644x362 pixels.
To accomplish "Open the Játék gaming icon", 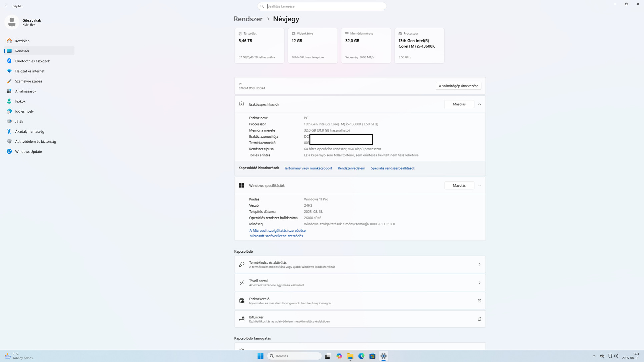I will coord(9,121).
